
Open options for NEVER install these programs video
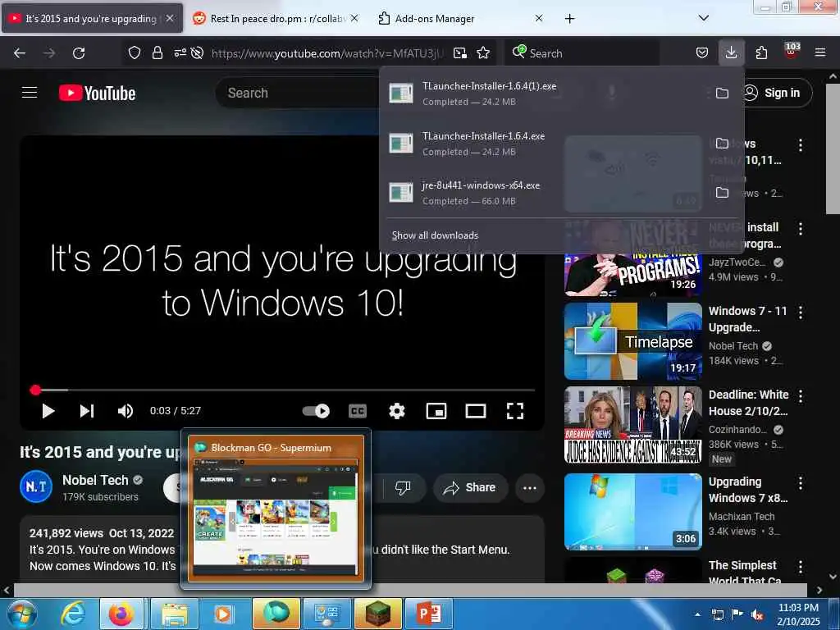point(801,229)
